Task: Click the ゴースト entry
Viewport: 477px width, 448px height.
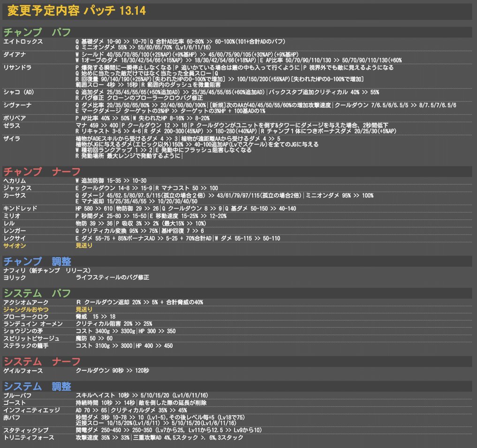Action: [x=15, y=403]
